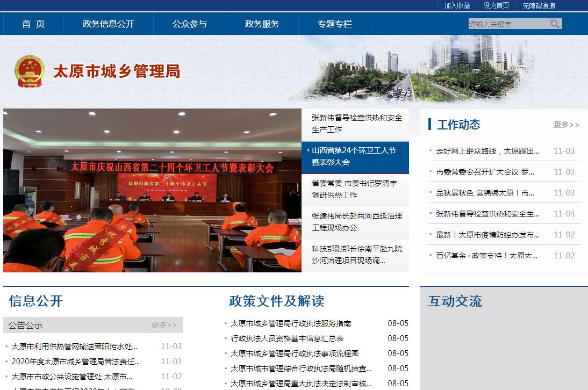Expand 公告公示 with 更多>> link

pos(164,325)
